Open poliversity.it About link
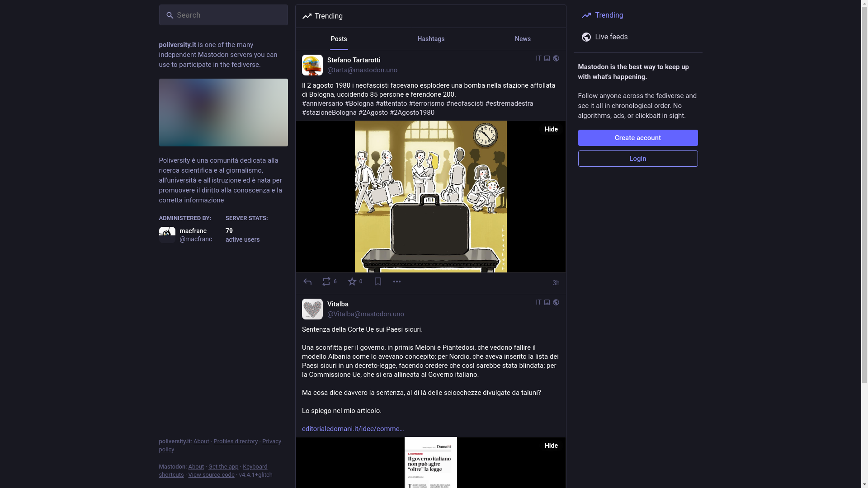868x488 pixels. [x=201, y=441]
